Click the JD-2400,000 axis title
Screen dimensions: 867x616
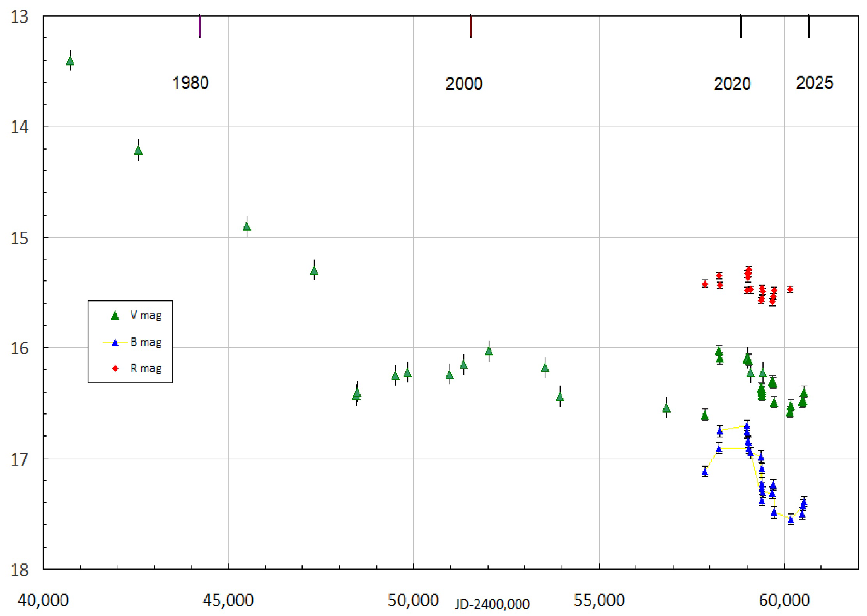492,604
